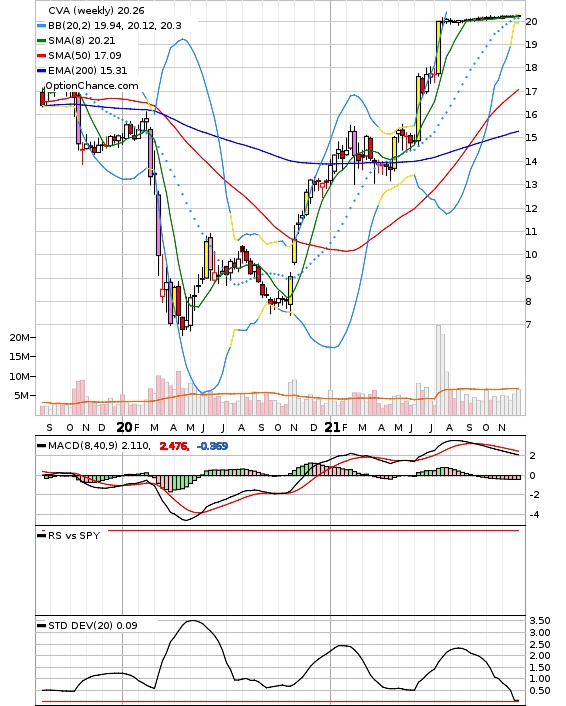Screen dimensions: 566x706
Task: Click the price axis label 7
Action: point(529,324)
